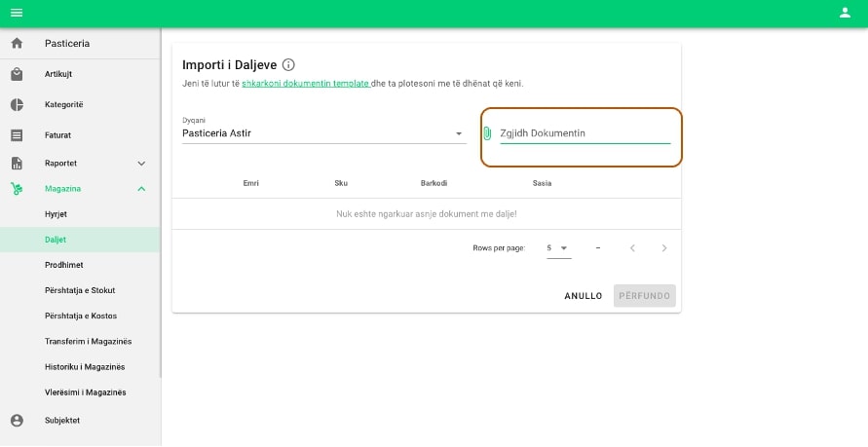Screen dimensions: 868x447
Task: Open Historiku i Magazinës page
Action: point(85,367)
